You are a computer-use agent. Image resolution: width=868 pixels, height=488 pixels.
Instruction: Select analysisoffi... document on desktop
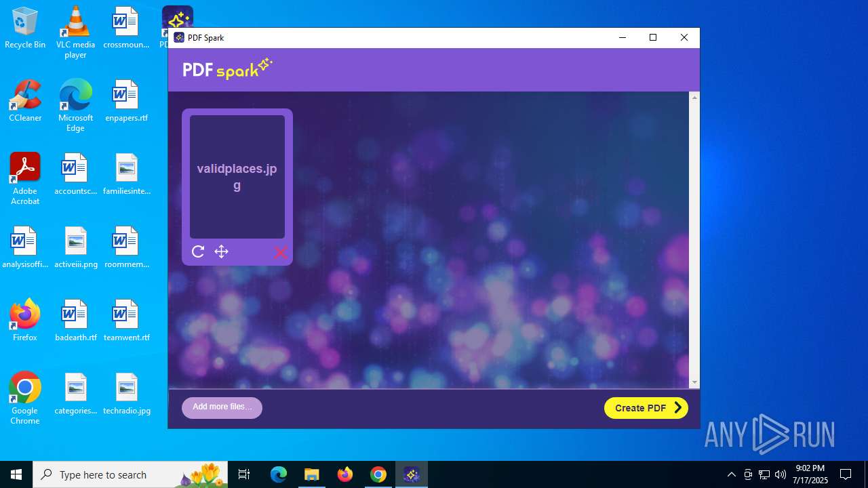point(25,247)
